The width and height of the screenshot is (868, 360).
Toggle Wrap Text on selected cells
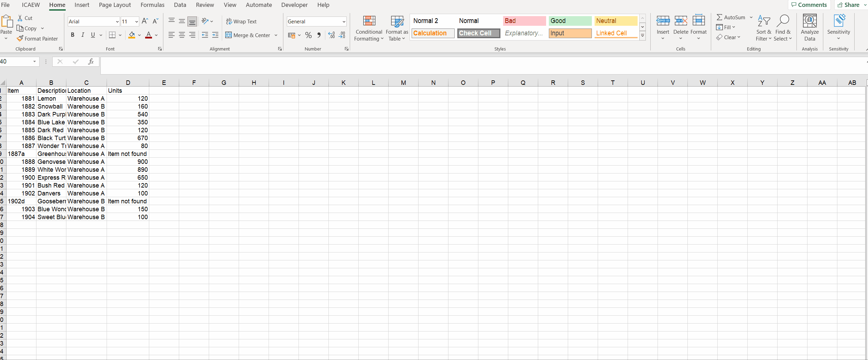coord(241,21)
